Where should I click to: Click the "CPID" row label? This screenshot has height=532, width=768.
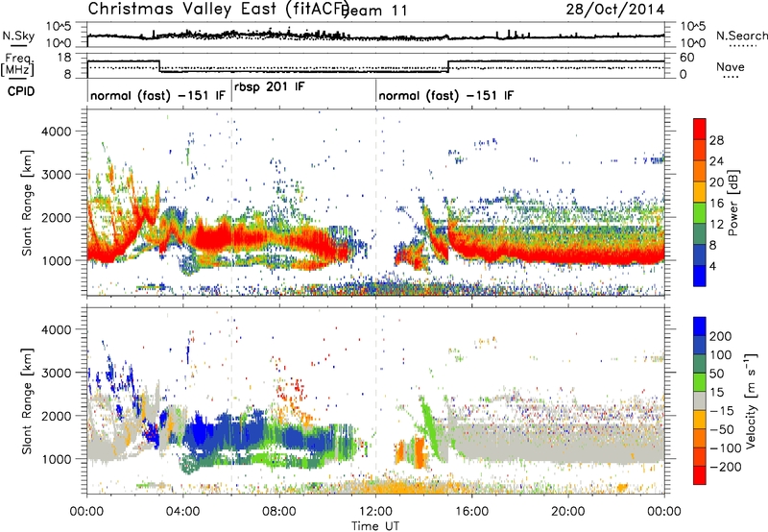[x=21, y=91]
